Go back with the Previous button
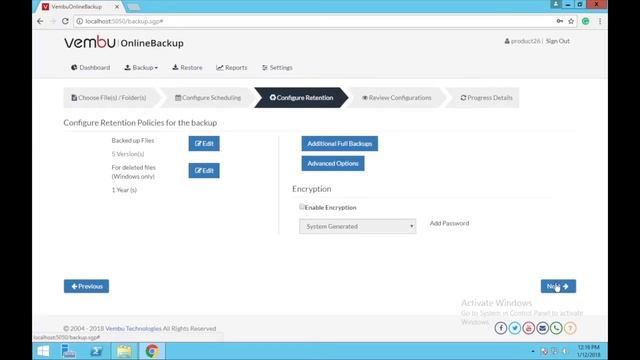This screenshot has height=360, width=640. (87, 286)
